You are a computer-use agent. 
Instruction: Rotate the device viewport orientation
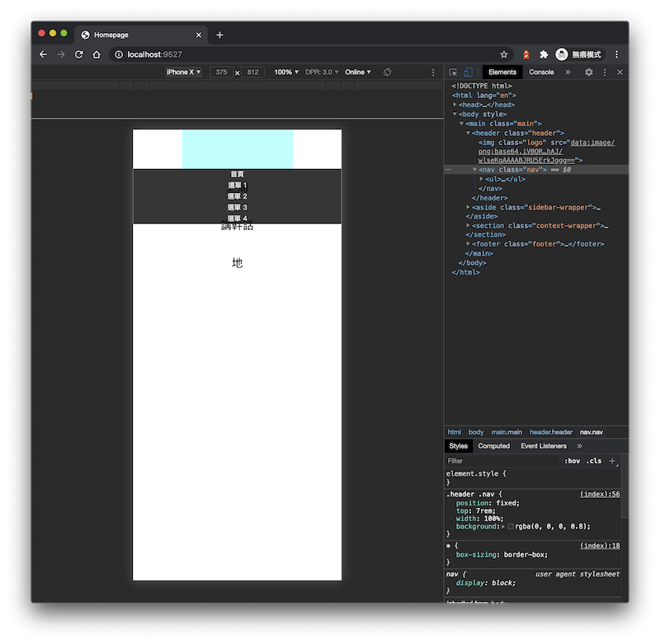(387, 72)
